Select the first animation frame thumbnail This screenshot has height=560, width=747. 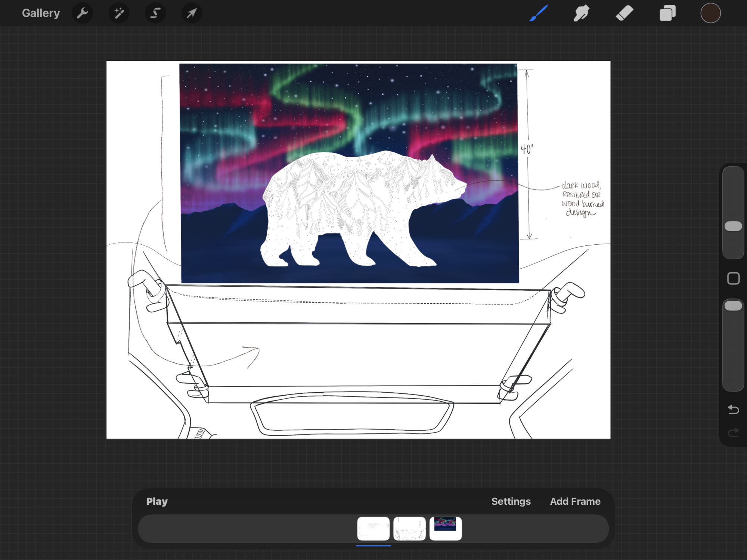(x=373, y=529)
